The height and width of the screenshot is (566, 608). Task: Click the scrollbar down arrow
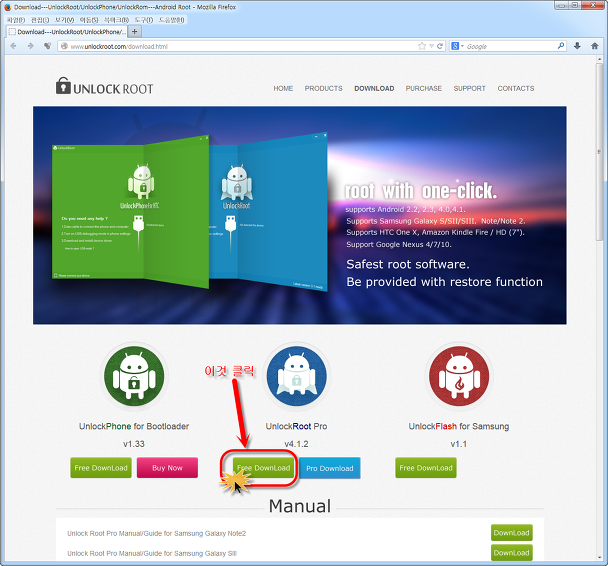tap(599, 558)
